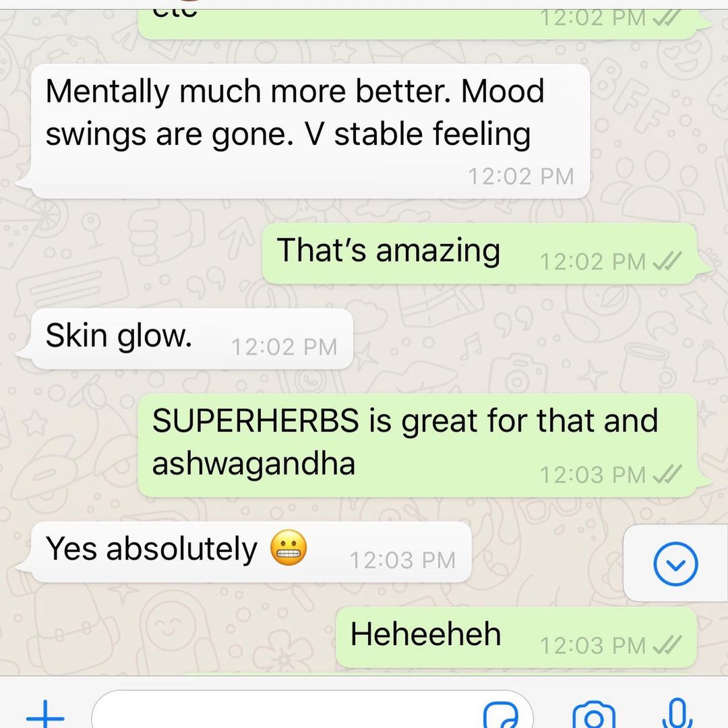
Task: Tap the "Yes absolutely" message bubble
Action: [251, 551]
